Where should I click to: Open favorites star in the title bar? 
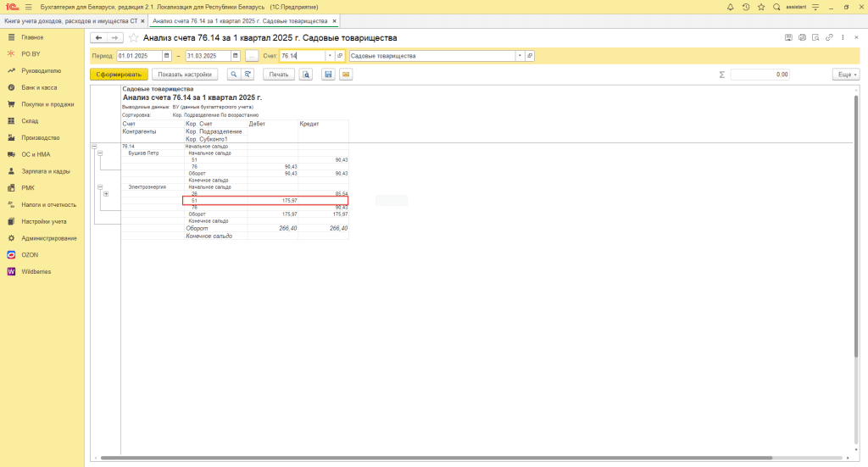[761, 7]
